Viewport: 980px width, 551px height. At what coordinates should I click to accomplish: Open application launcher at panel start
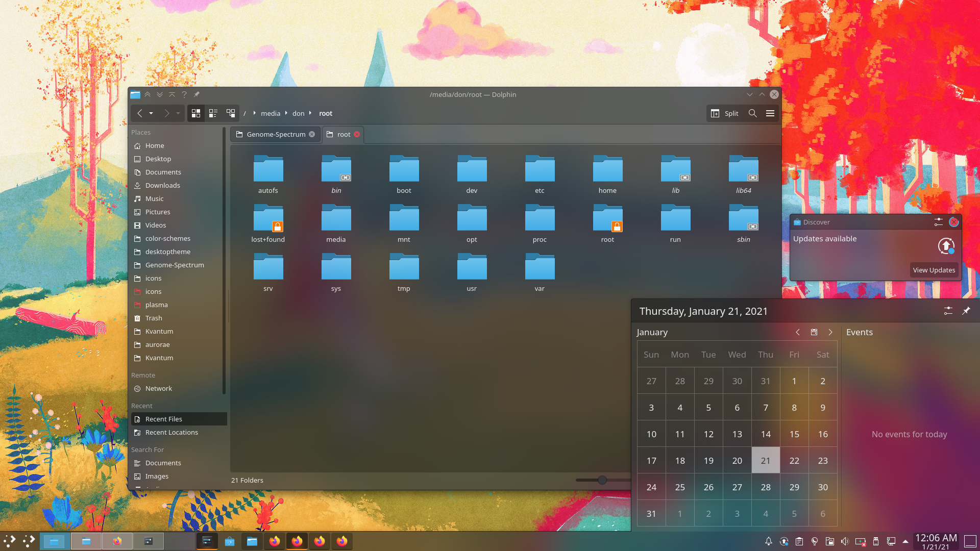point(10,541)
